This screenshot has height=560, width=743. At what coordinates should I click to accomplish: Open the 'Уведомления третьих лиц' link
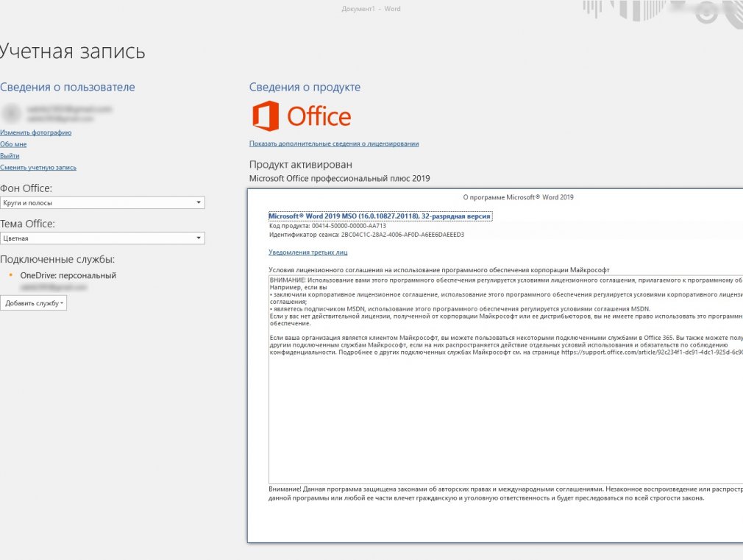coord(308,252)
